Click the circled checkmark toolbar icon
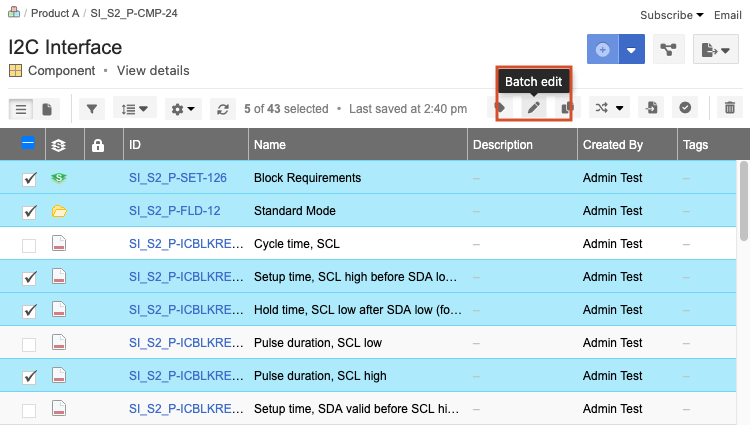The width and height of the screenshot is (750, 425). click(685, 108)
